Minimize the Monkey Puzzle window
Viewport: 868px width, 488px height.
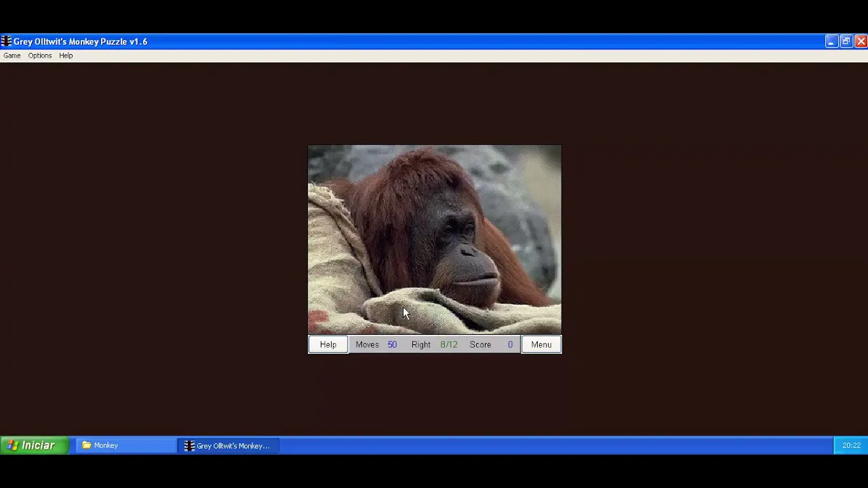click(831, 41)
